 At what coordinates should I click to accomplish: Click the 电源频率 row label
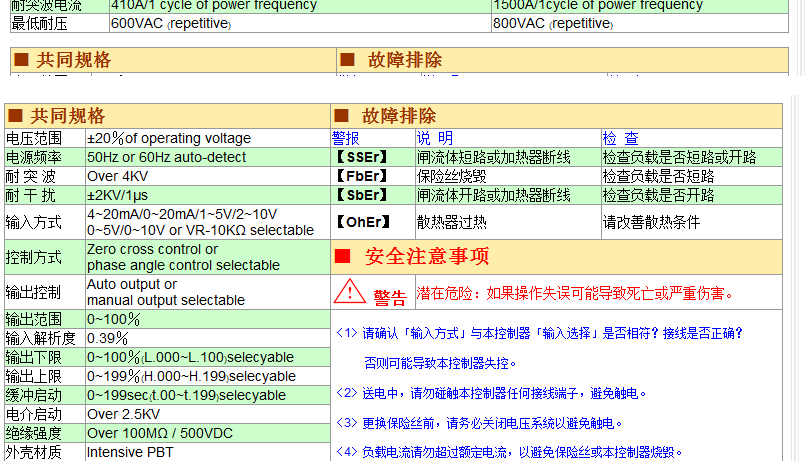coord(34,157)
